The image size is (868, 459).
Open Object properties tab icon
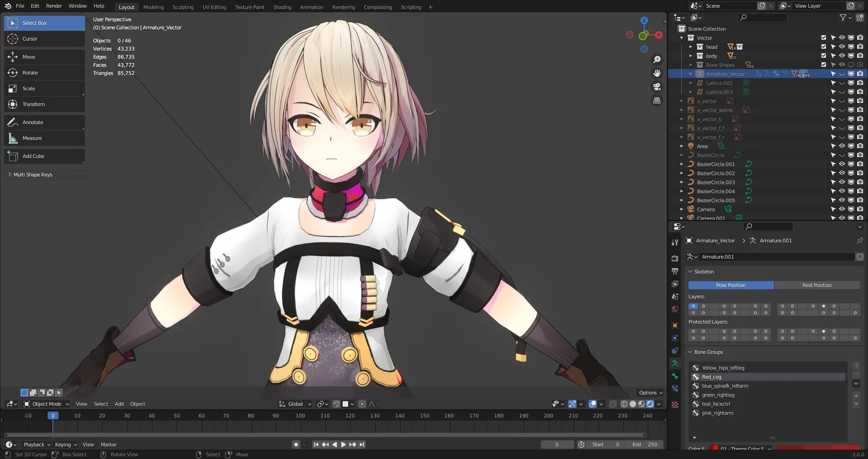tap(675, 326)
